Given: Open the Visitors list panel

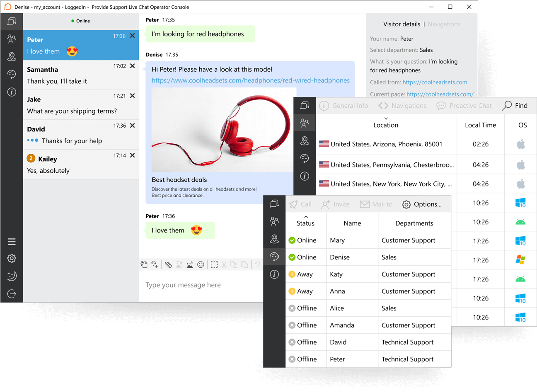Looking at the screenshot, I should (12, 39).
